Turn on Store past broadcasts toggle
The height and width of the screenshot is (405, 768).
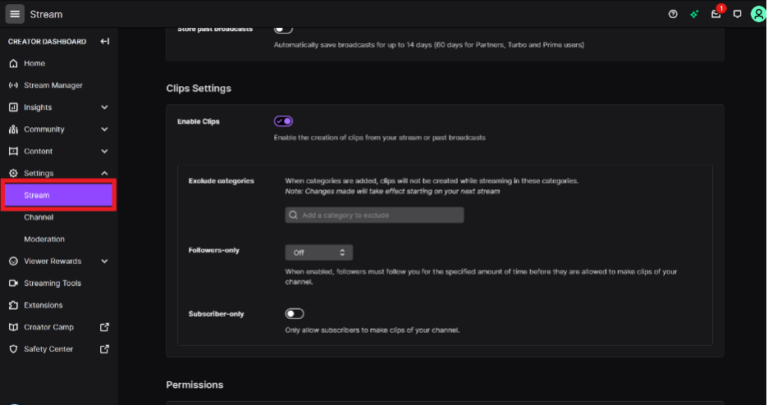pyautogui.click(x=283, y=28)
